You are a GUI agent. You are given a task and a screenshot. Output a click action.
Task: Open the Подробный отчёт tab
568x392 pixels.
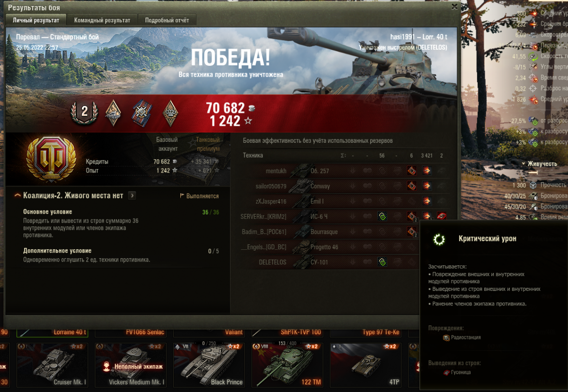[167, 20]
